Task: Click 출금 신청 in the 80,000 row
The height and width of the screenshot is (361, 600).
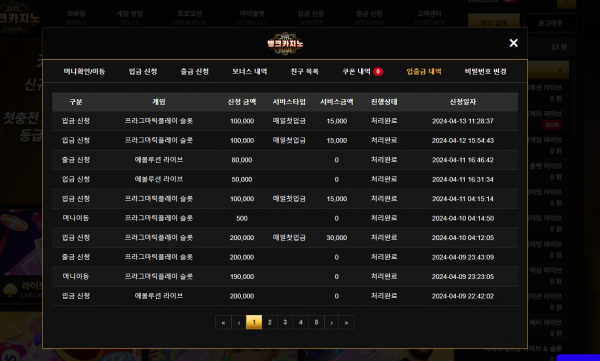Action: click(76, 160)
